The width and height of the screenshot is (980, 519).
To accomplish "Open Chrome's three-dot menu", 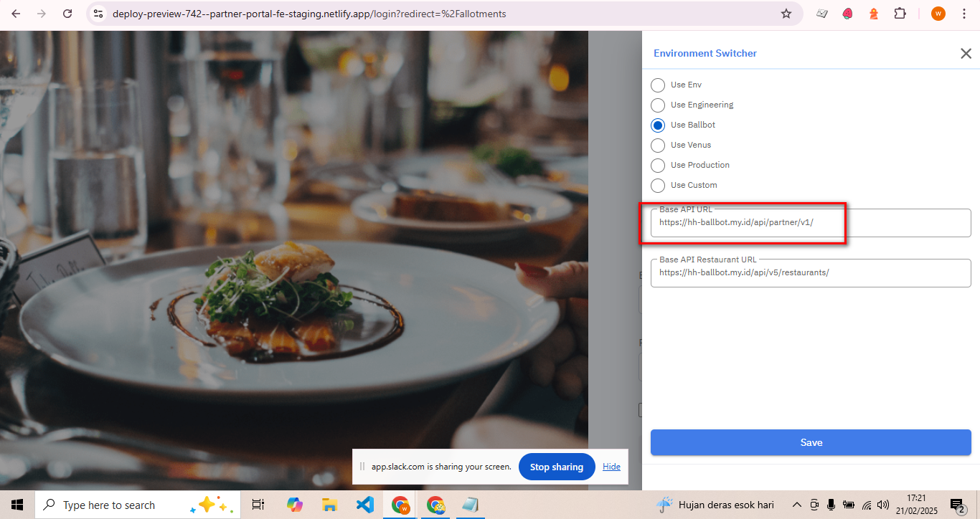I will [963, 14].
